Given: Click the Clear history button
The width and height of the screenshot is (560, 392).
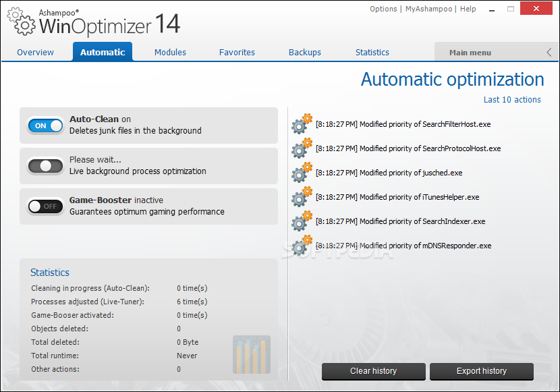Looking at the screenshot, I should 374,371.
